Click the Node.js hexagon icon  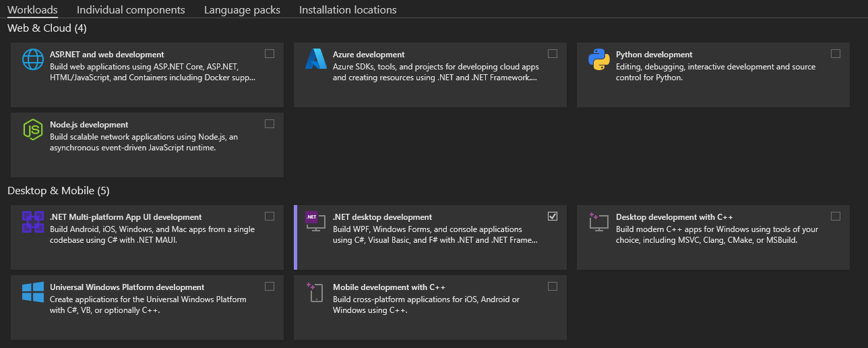[33, 129]
